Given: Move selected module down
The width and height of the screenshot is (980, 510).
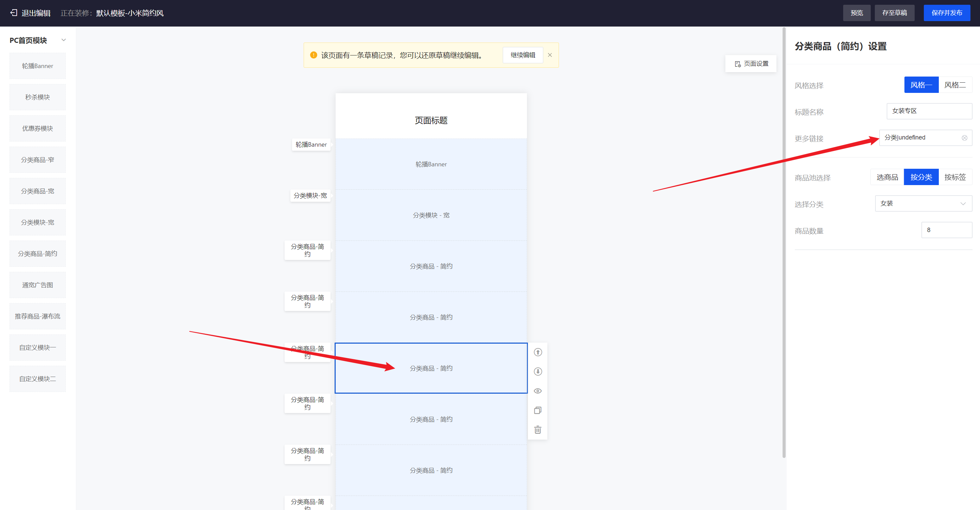Looking at the screenshot, I should pyautogui.click(x=537, y=372).
